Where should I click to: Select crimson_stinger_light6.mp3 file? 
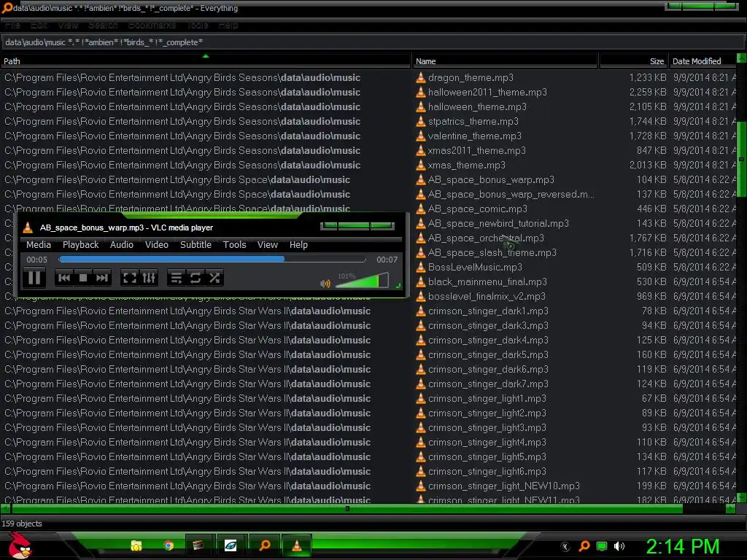point(487,472)
